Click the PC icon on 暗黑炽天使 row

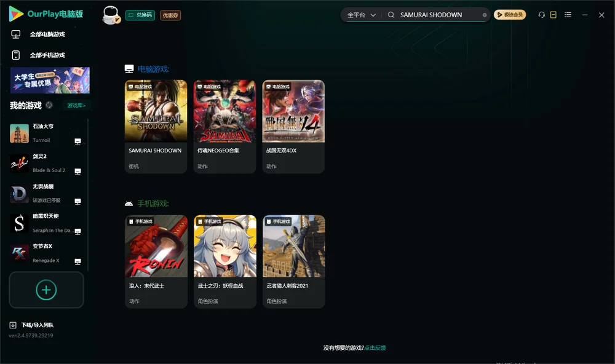[77, 231]
